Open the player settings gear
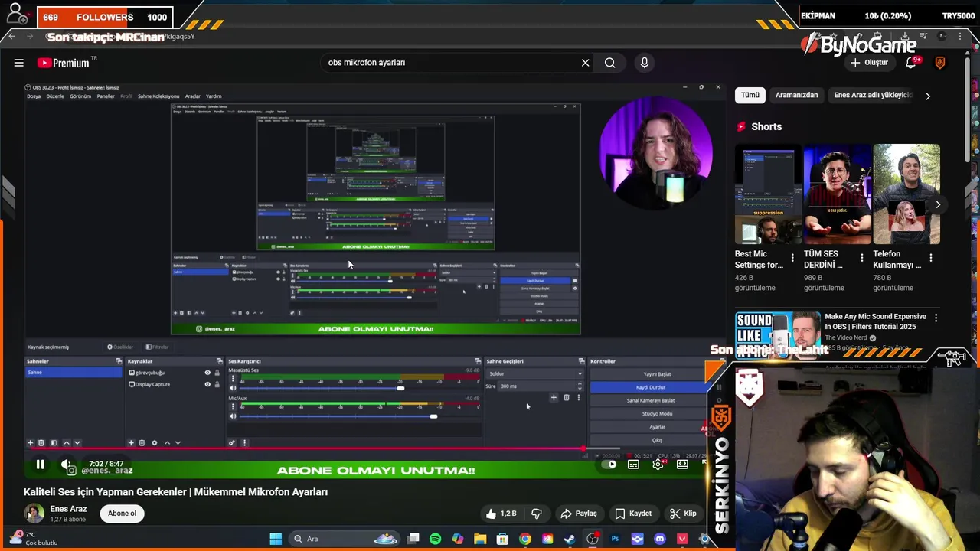This screenshot has width=980, height=551. (658, 464)
